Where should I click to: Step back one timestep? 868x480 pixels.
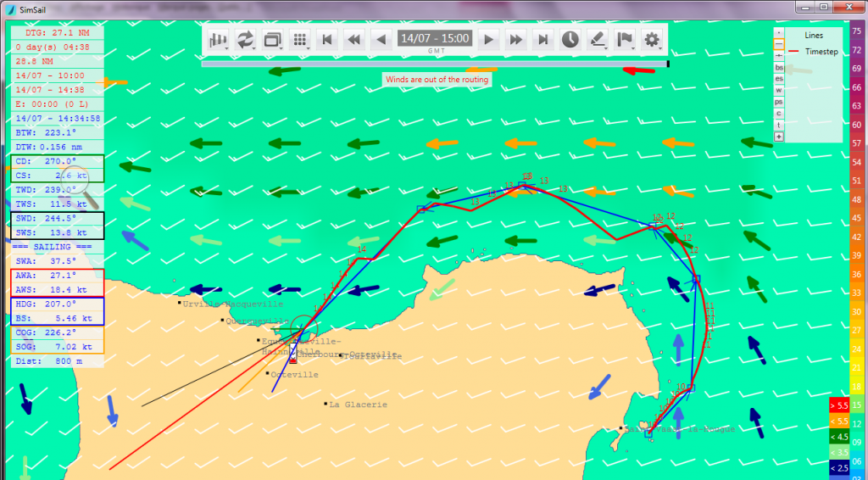[381, 39]
